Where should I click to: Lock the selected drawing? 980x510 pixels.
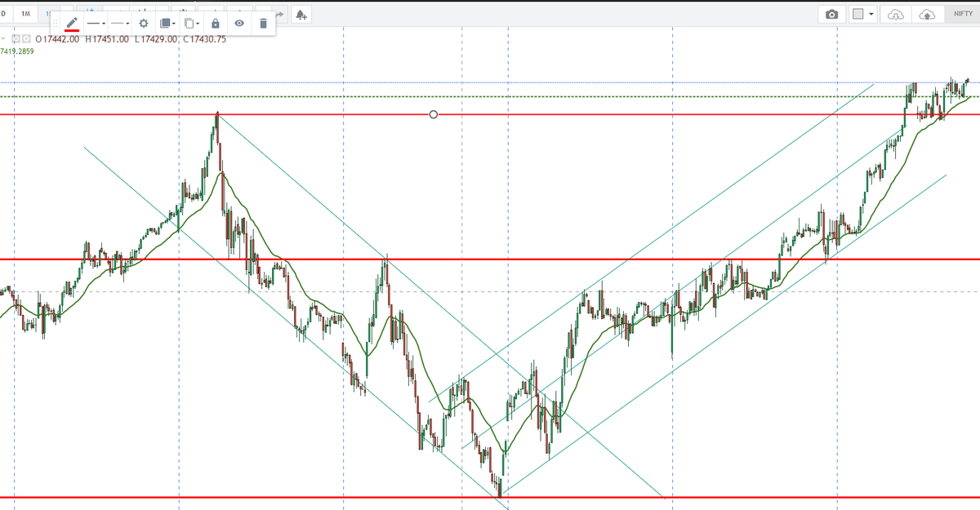coord(215,24)
